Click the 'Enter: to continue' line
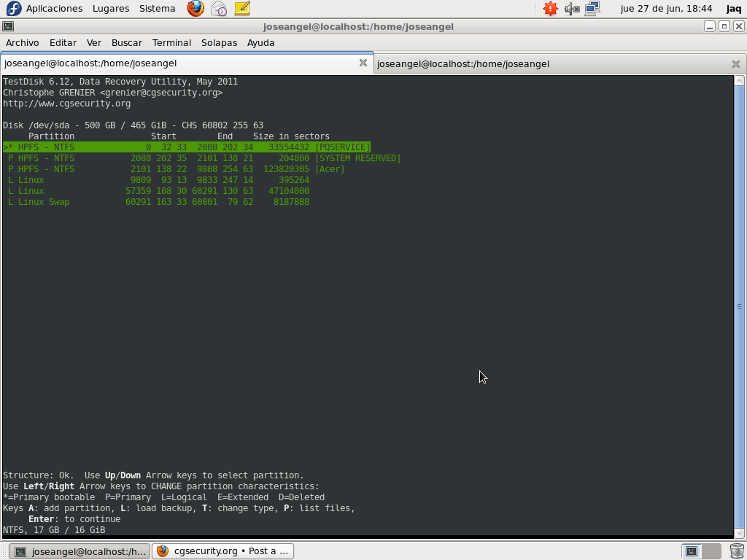Image resolution: width=747 pixels, height=560 pixels. pyautogui.click(x=74, y=519)
